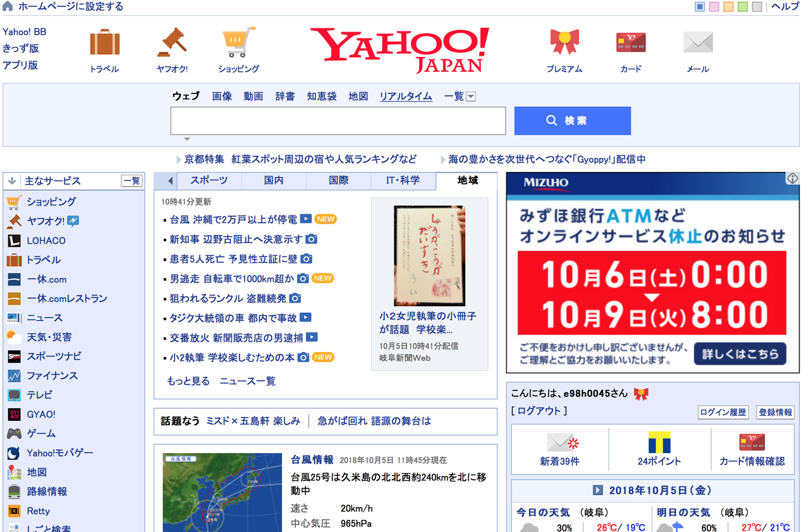Click the video icon next to 台風 沖縄 headline

(x=305, y=219)
